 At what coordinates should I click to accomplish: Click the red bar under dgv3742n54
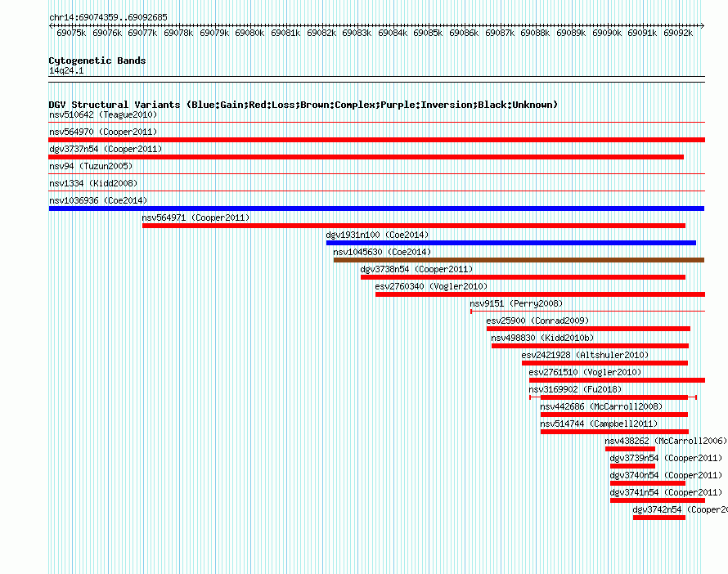tap(659, 518)
